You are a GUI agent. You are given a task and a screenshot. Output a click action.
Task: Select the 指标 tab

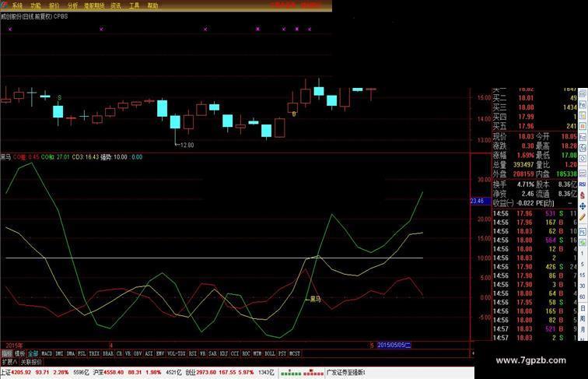7,353
